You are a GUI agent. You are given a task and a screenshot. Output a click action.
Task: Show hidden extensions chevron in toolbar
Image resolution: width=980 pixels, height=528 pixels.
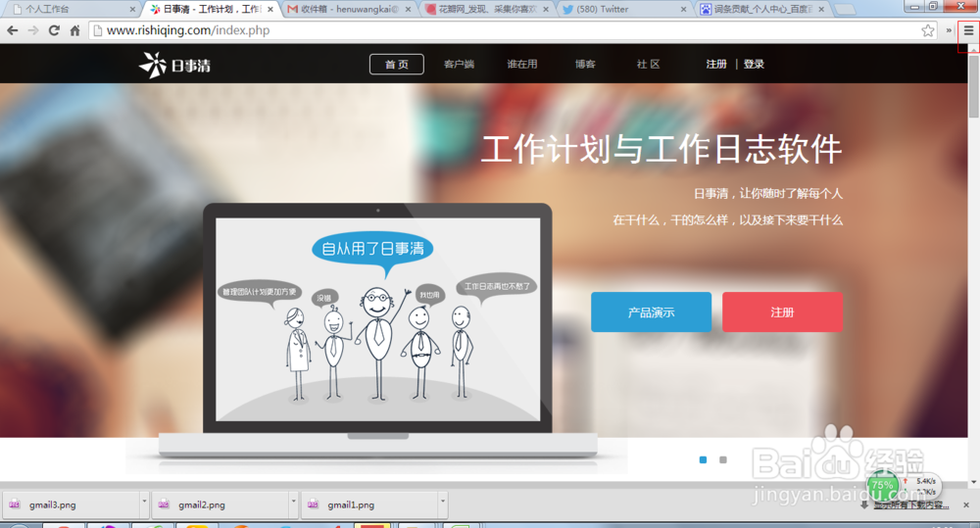pyautogui.click(x=949, y=30)
